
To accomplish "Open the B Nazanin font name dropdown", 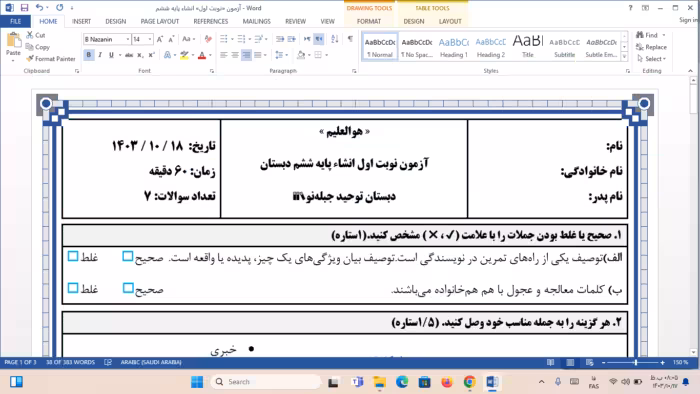I will point(128,39).
